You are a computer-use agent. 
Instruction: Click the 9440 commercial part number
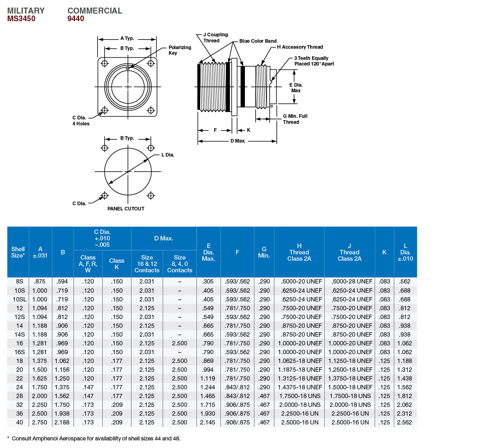pos(76,19)
